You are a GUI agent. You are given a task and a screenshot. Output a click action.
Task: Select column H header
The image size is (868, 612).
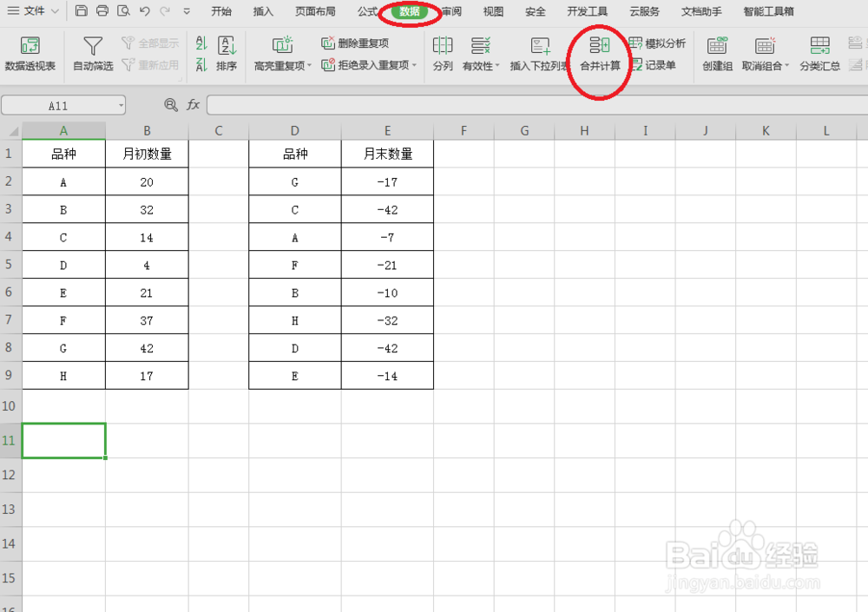point(584,131)
